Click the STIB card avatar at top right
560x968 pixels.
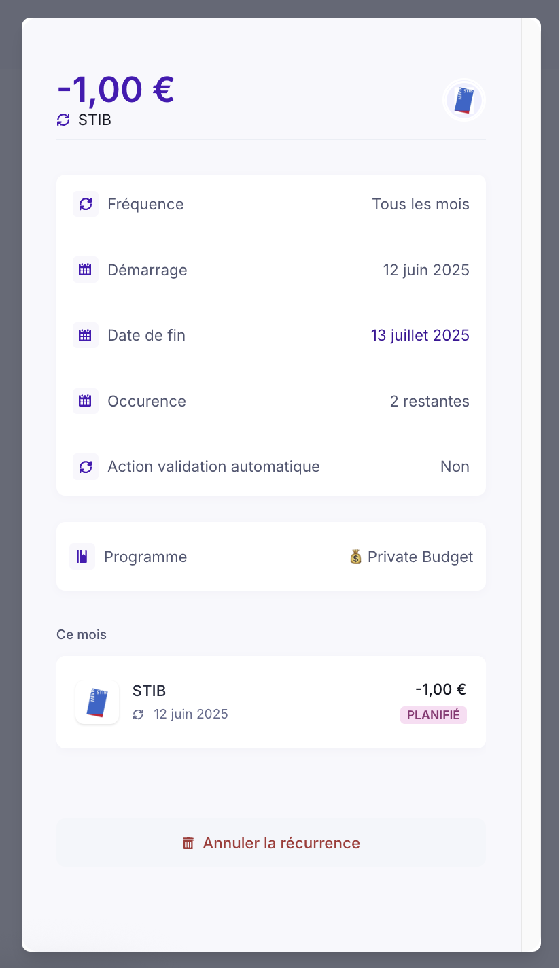(x=464, y=100)
